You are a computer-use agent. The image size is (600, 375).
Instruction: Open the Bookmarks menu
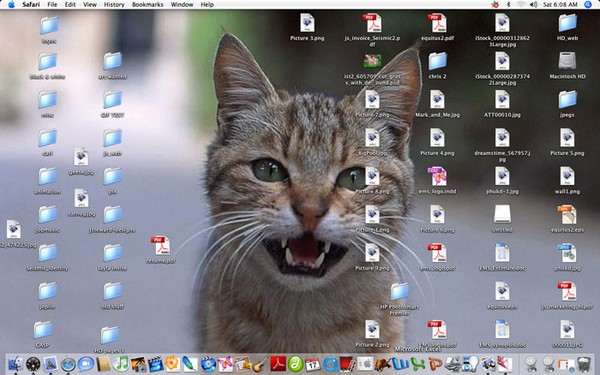tap(147, 5)
